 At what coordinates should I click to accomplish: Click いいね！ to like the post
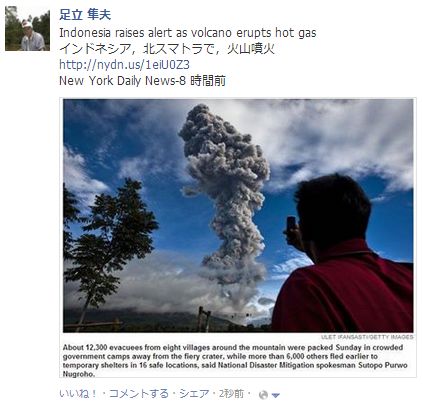click(x=78, y=394)
